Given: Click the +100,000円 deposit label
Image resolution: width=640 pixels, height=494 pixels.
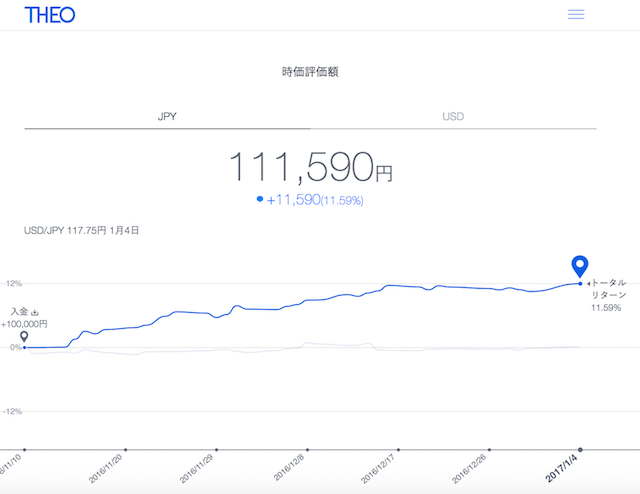Looking at the screenshot, I should [25, 324].
